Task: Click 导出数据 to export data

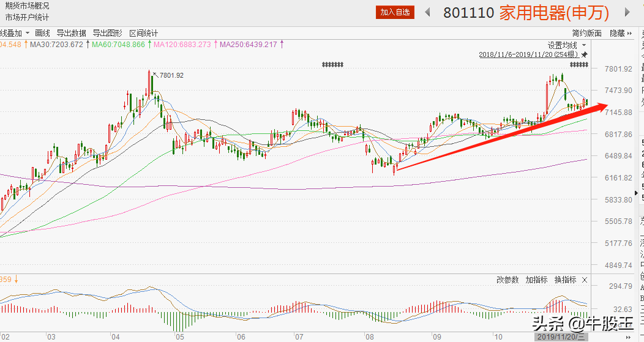Action: [x=71, y=33]
